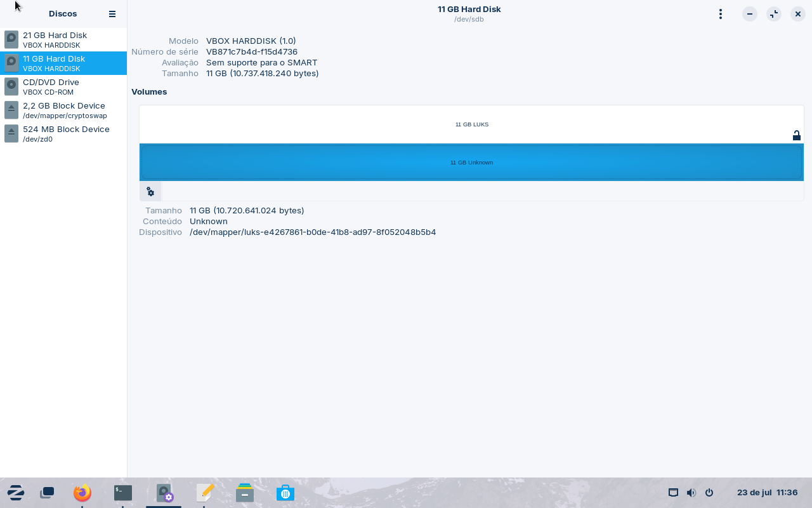Image resolution: width=812 pixels, height=508 pixels.
Task: Click the volume gear options button
Action: coord(150,191)
